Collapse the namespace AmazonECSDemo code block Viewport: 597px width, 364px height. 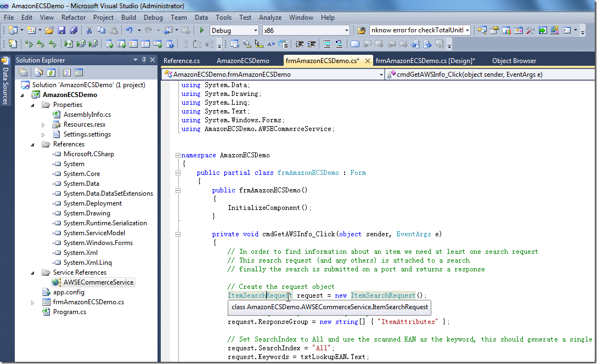tap(177, 155)
